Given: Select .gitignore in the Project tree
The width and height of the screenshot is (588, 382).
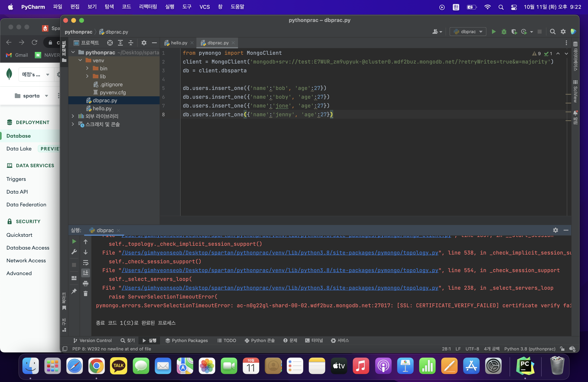Looking at the screenshot, I should tap(111, 84).
